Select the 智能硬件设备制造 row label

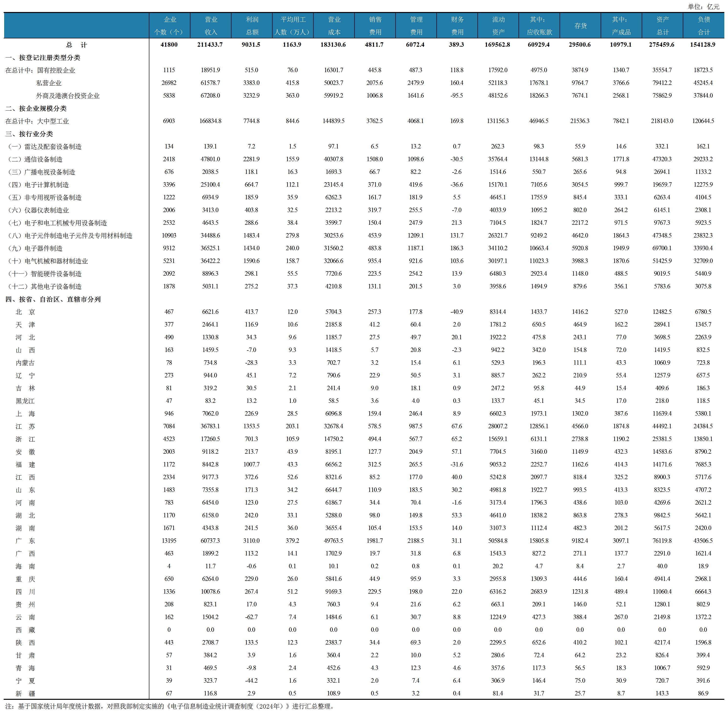(x=56, y=274)
